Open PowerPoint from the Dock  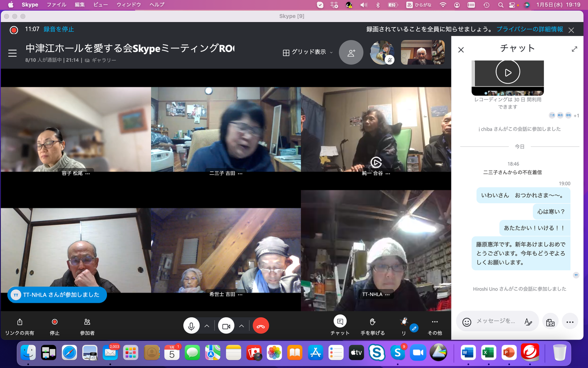pyautogui.click(x=509, y=352)
